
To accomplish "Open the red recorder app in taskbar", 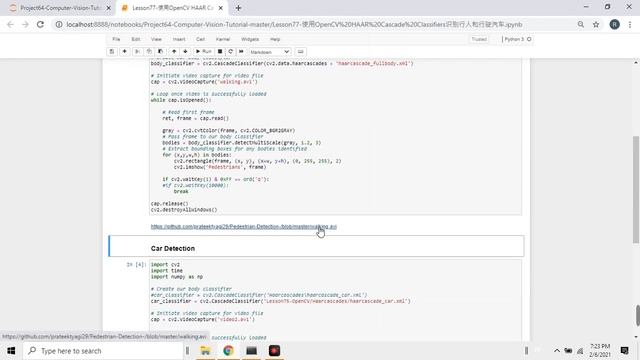I will (x=274, y=351).
